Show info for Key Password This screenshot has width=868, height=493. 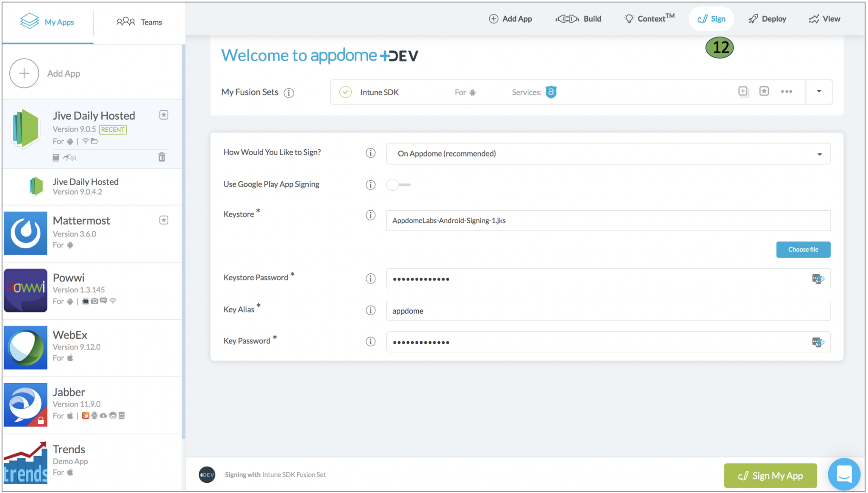[371, 342]
